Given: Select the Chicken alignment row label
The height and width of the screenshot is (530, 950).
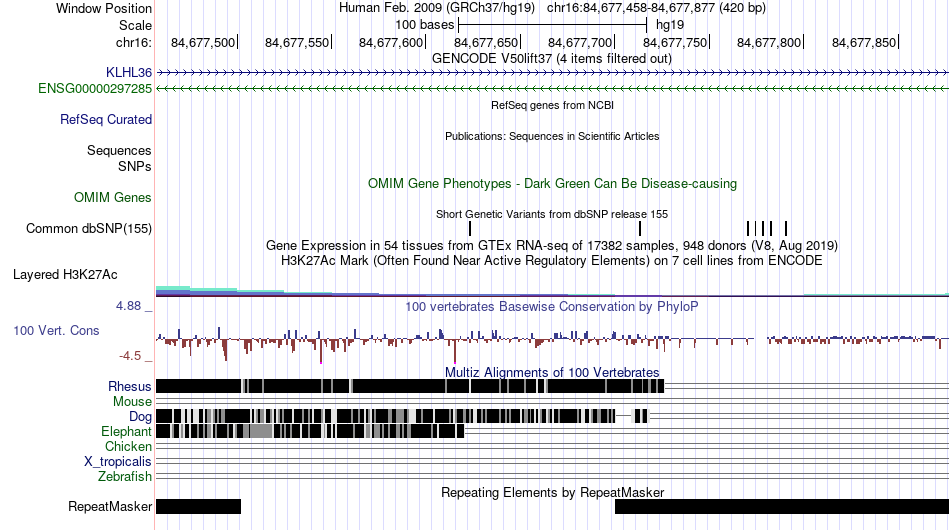Looking at the screenshot, I should [128, 446].
